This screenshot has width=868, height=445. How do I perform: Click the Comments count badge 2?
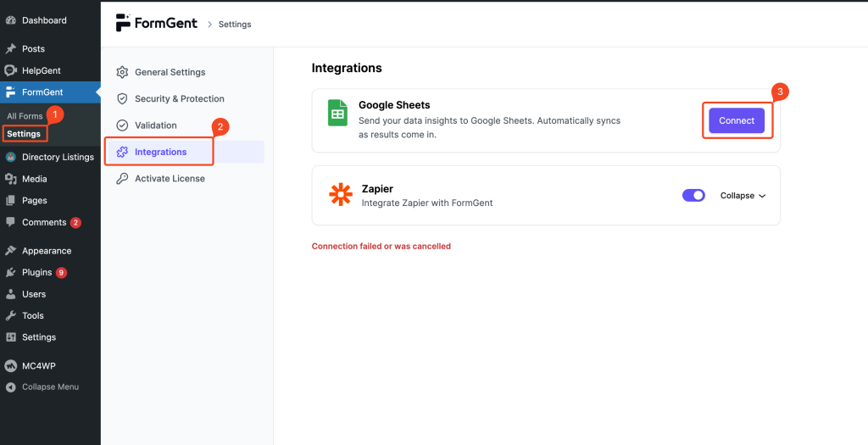click(x=75, y=223)
